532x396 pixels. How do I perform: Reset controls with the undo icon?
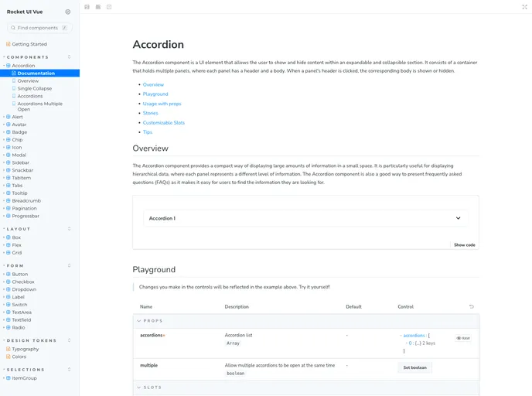click(x=471, y=307)
